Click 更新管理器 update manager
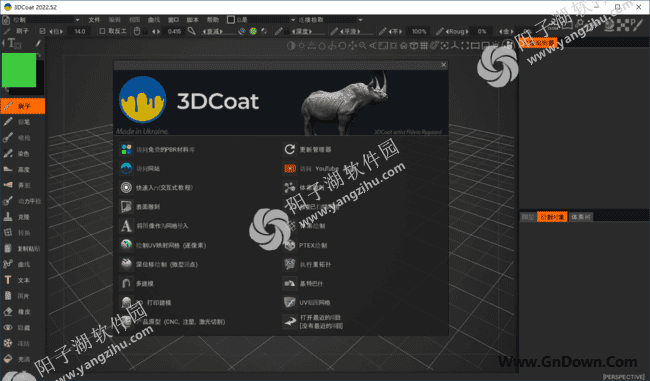The height and width of the screenshot is (381, 650). (315, 149)
